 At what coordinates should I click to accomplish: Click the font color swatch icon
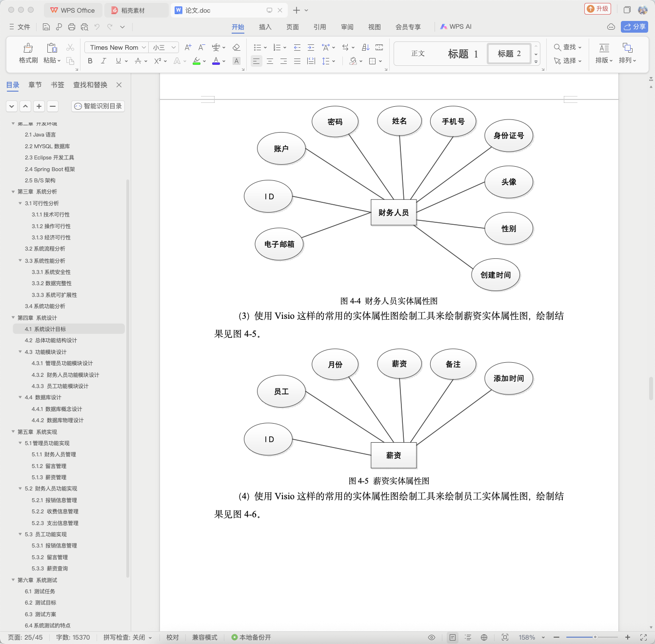click(x=216, y=61)
